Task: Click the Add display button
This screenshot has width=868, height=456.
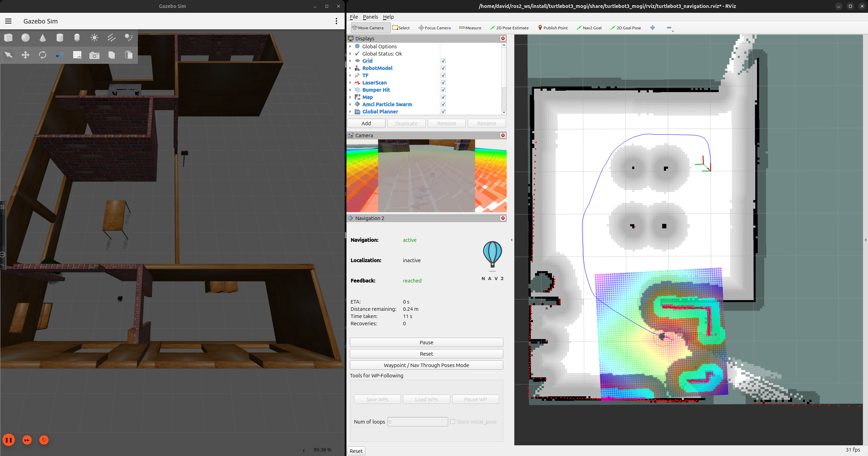Action: 366,123
